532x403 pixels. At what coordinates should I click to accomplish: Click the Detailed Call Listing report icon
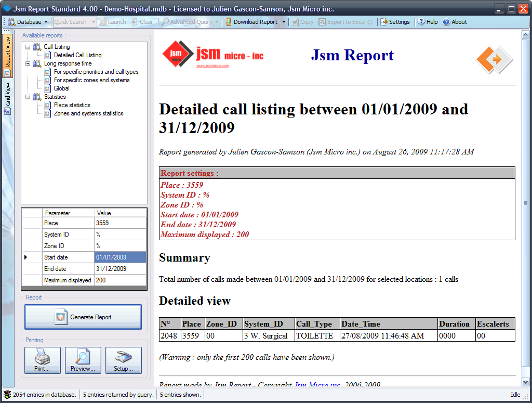[x=48, y=55]
